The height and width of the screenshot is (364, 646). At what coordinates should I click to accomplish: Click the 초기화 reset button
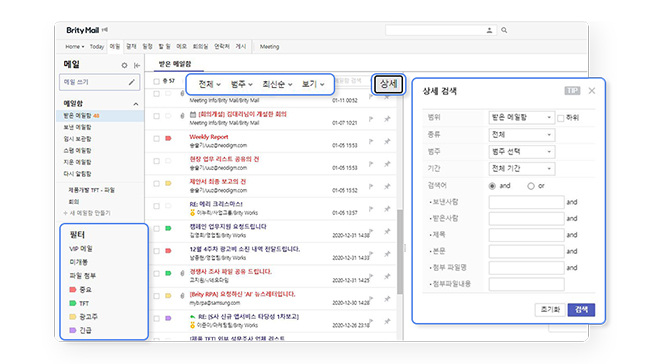pos(550,309)
